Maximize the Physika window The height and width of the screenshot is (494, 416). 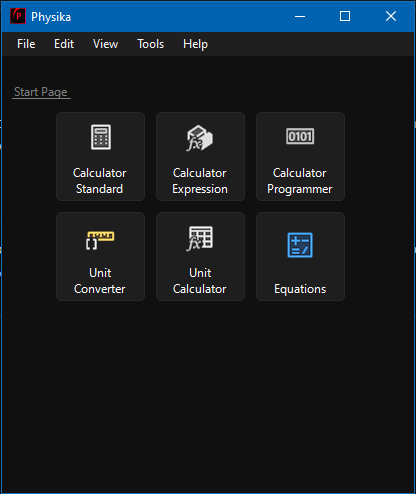345,16
